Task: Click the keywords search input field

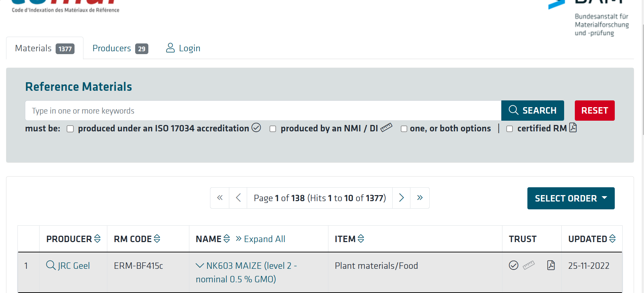Action: pos(263,111)
